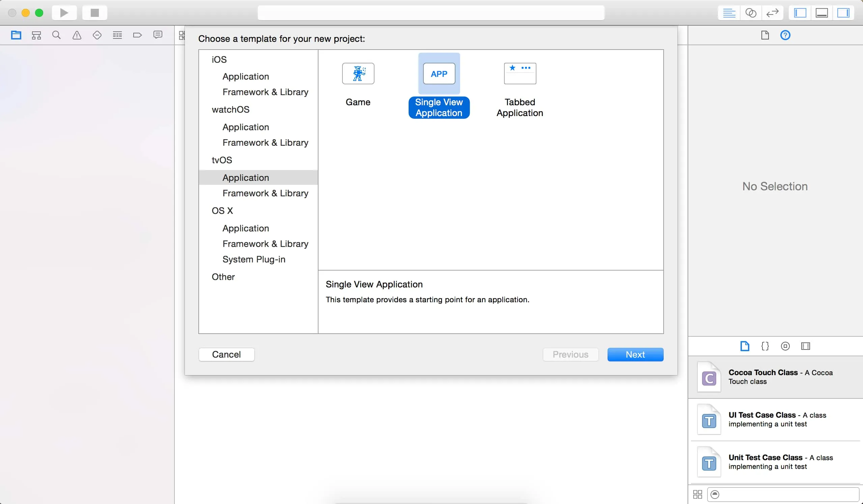The height and width of the screenshot is (504, 863).
Task: Toggle the utilities panel visibility
Action: (844, 13)
